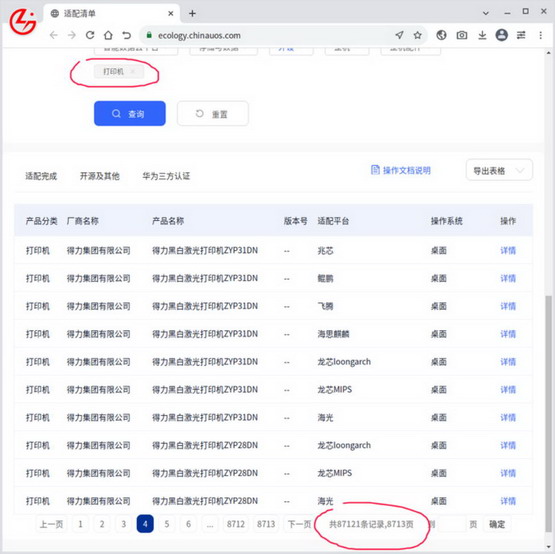Click the 查询 search button
This screenshot has height=554, width=555.
click(x=130, y=113)
